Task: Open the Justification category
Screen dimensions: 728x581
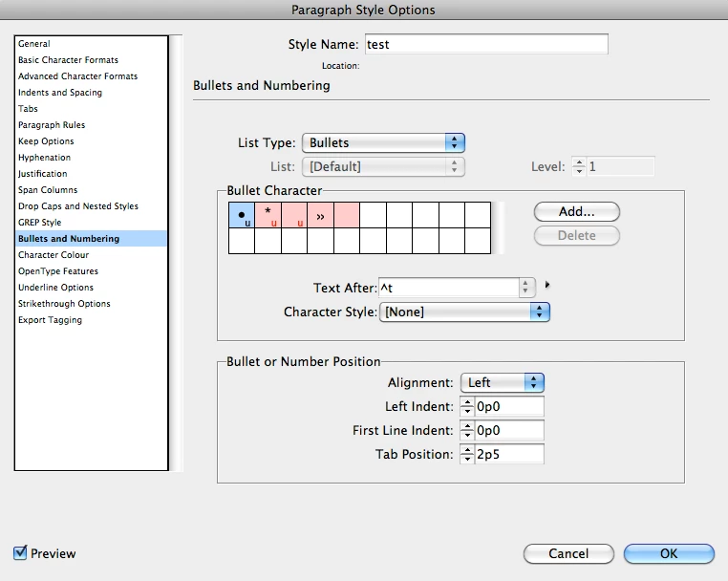Action: [91, 174]
